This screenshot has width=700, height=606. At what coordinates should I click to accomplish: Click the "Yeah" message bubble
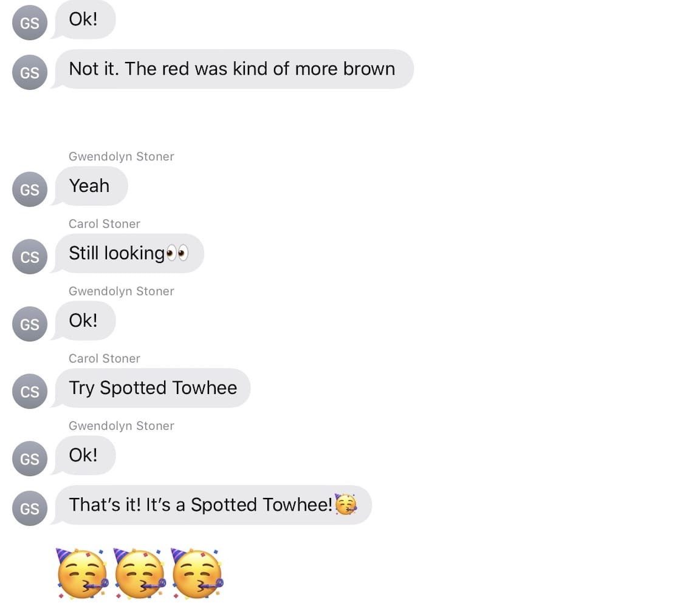(90, 186)
